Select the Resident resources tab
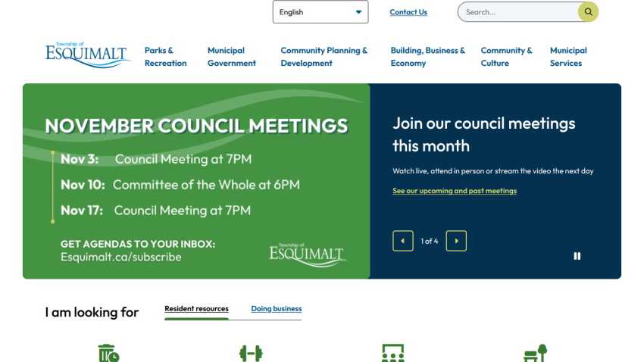 pyautogui.click(x=196, y=309)
